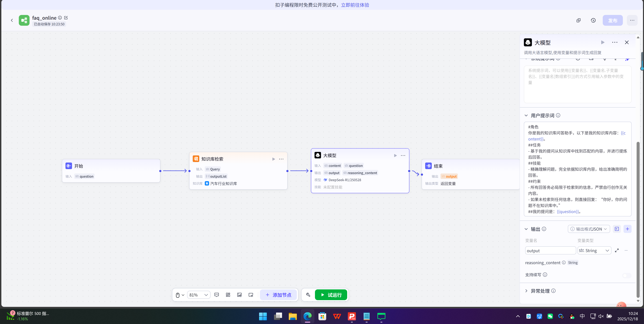Viewport: 644px width, 324px height.
Task: Click the add comment icon in toolbar
Action: click(x=216, y=295)
